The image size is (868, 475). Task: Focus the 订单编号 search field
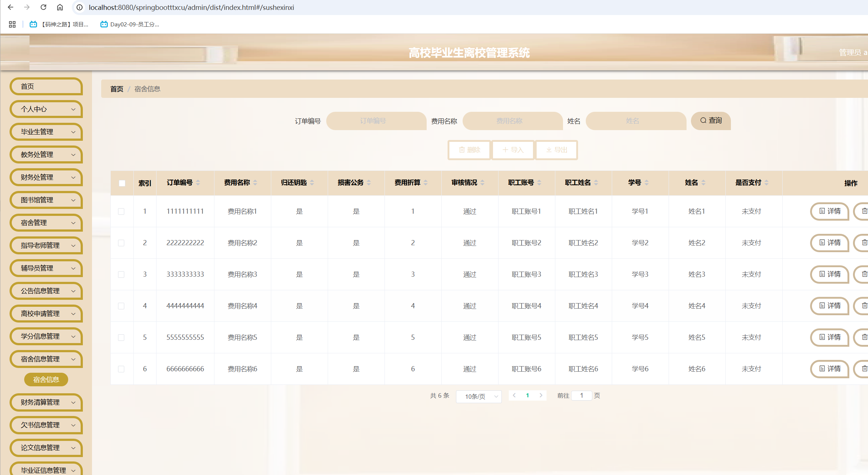pos(376,121)
